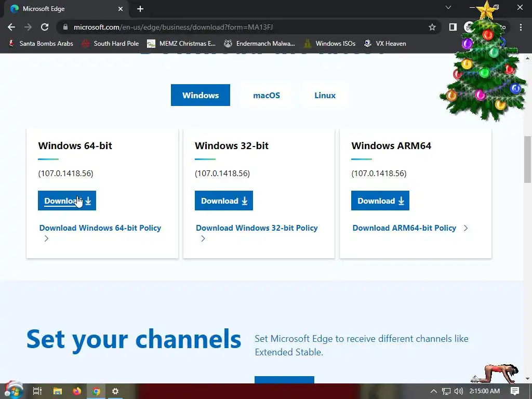
Task: Click the chevron next to ARM64-bit Policy
Action: click(465, 228)
